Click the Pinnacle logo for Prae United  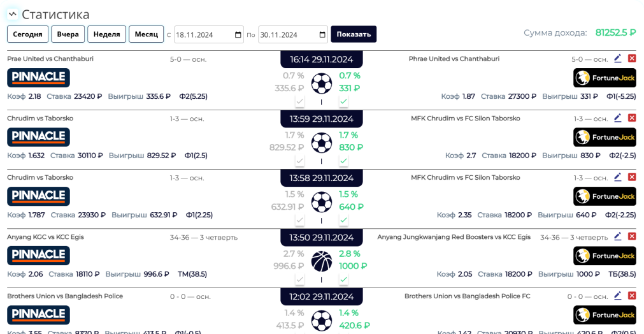pyautogui.click(x=38, y=78)
